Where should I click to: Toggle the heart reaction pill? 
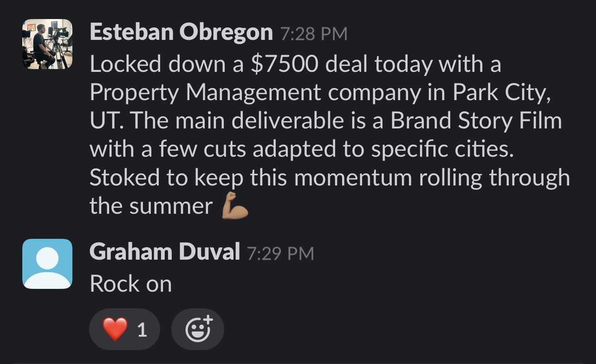(124, 329)
